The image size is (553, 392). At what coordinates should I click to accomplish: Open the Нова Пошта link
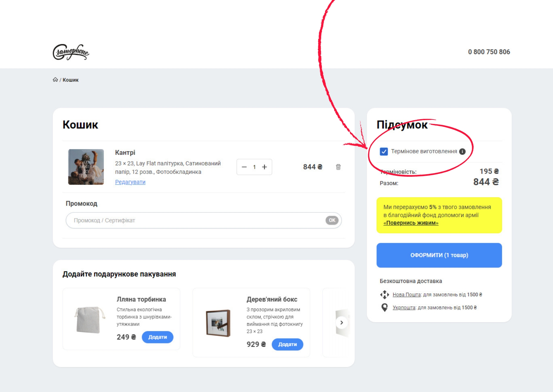[x=407, y=295]
